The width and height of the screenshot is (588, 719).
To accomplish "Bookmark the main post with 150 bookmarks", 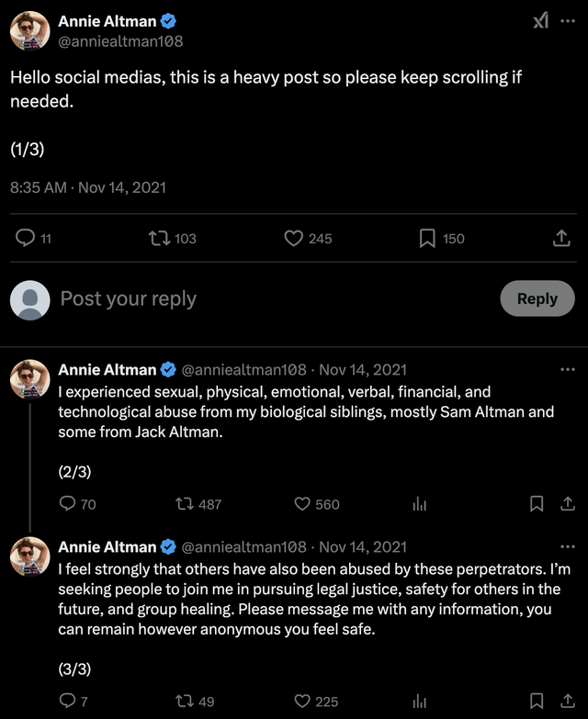I will point(427,238).
